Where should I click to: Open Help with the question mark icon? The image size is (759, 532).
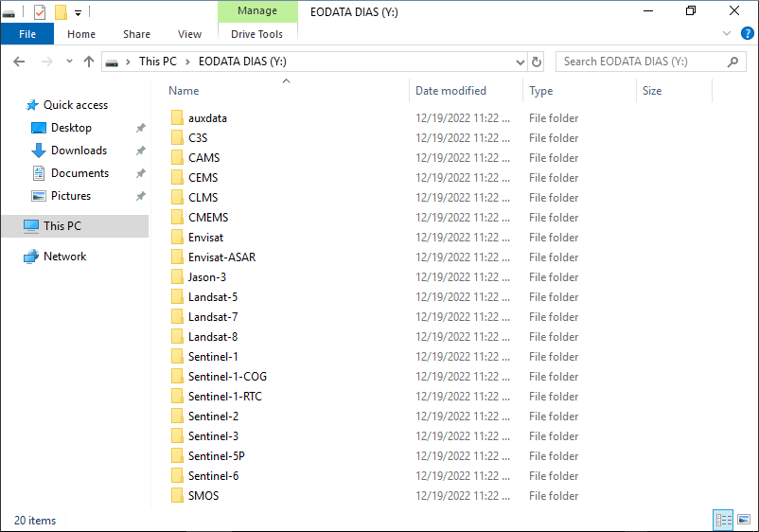(x=747, y=33)
